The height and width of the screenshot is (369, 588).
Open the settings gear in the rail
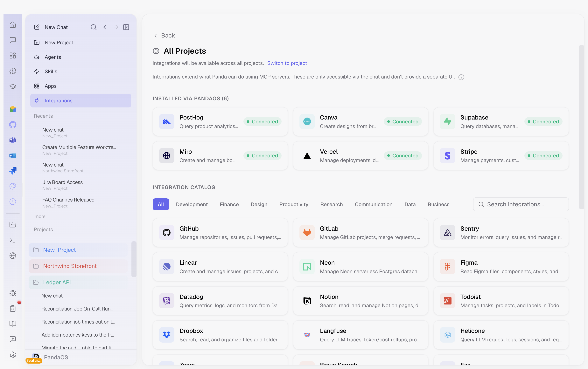pos(13,355)
